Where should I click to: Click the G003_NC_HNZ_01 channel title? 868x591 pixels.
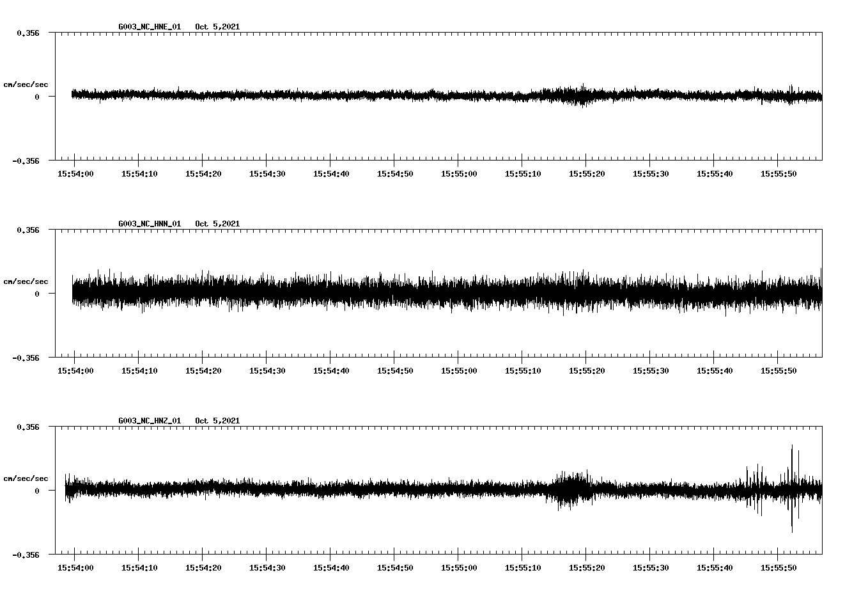click(150, 421)
